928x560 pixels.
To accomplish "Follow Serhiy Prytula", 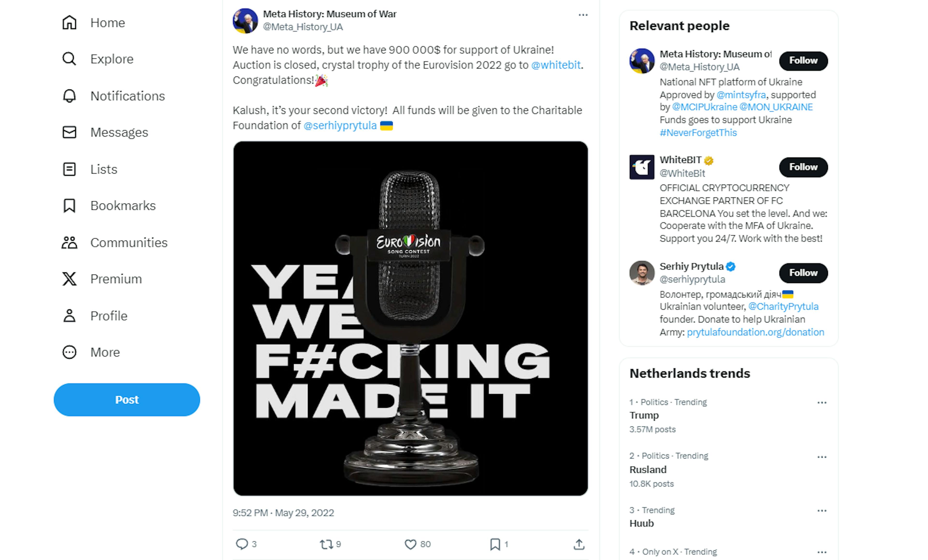I will pos(803,273).
